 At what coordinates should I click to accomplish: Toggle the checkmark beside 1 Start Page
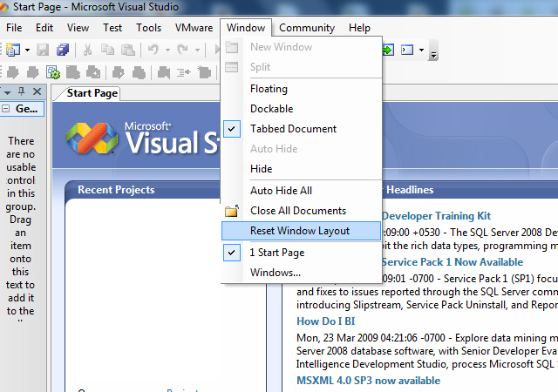(x=232, y=253)
